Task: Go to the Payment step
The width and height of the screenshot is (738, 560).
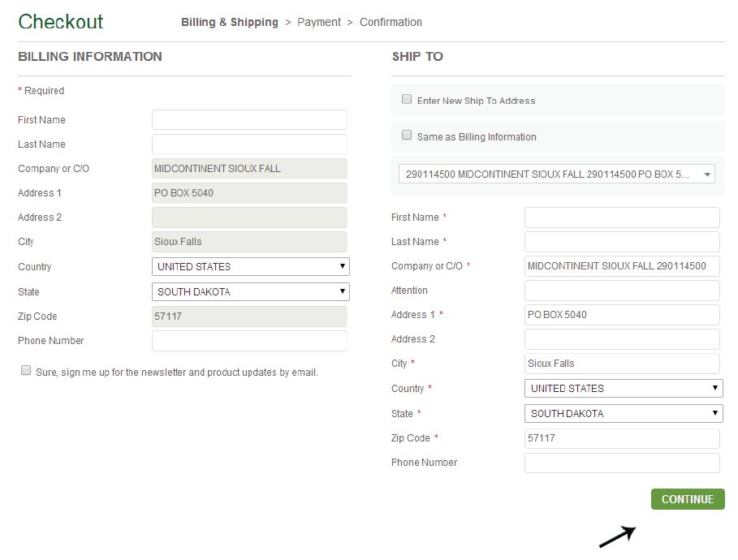Action: click(319, 22)
